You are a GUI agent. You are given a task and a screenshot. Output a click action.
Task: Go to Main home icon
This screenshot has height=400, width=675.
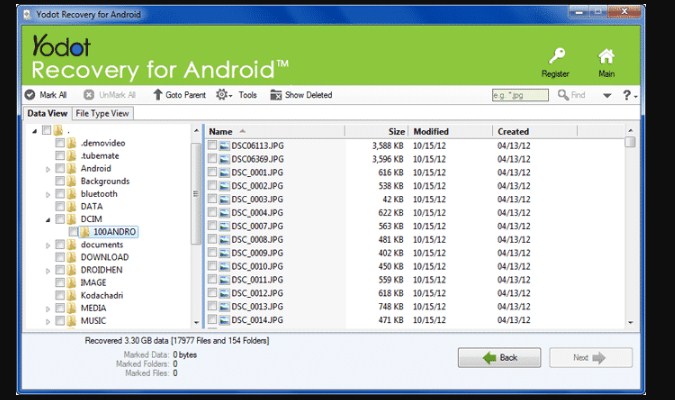tap(606, 56)
